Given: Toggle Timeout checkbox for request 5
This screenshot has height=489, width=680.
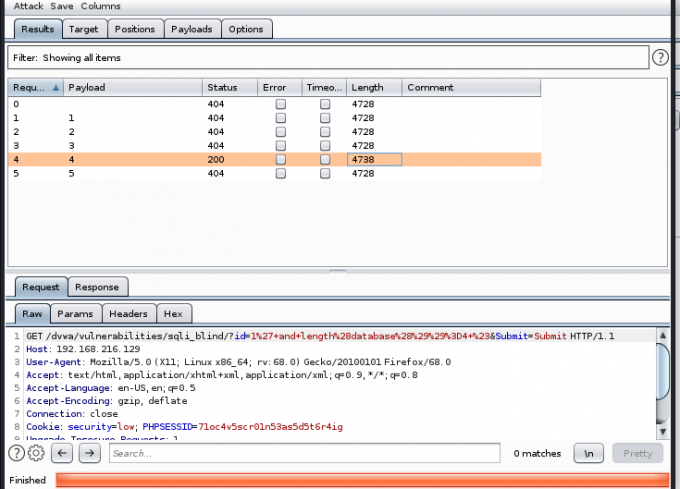Looking at the screenshot, I should pos(325,173).
